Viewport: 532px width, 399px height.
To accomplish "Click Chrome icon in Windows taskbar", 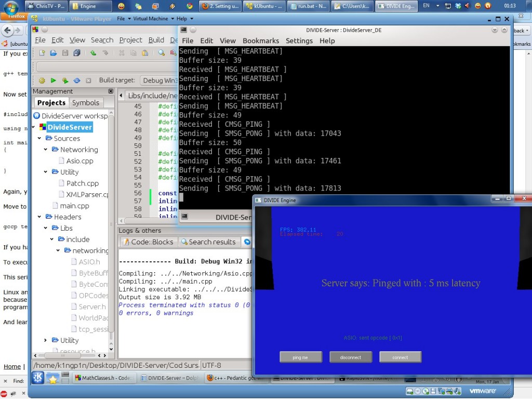I will (189, 6).
